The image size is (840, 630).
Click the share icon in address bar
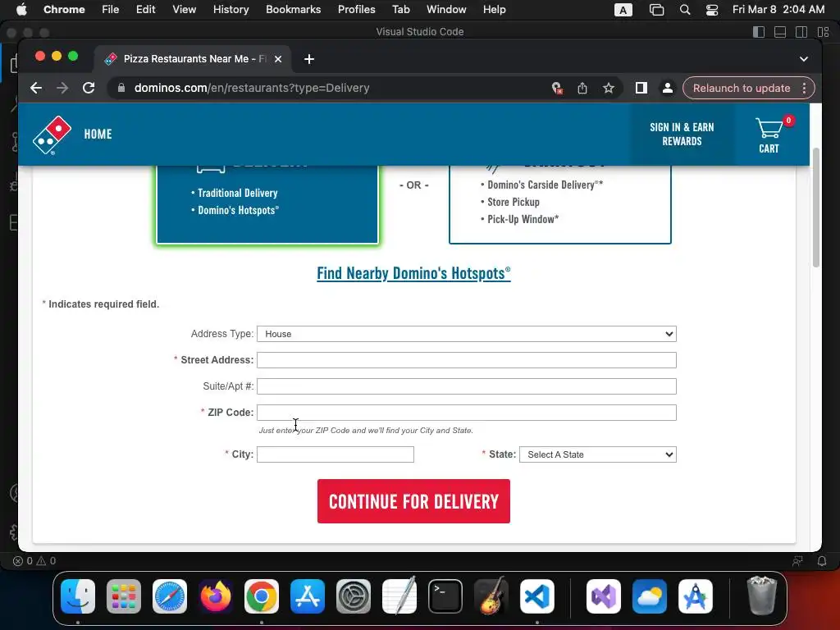[x=582, y=88]
